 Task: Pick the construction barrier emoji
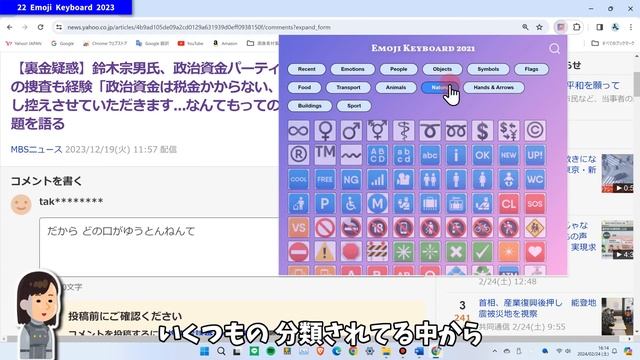click(x=378, y=251)
